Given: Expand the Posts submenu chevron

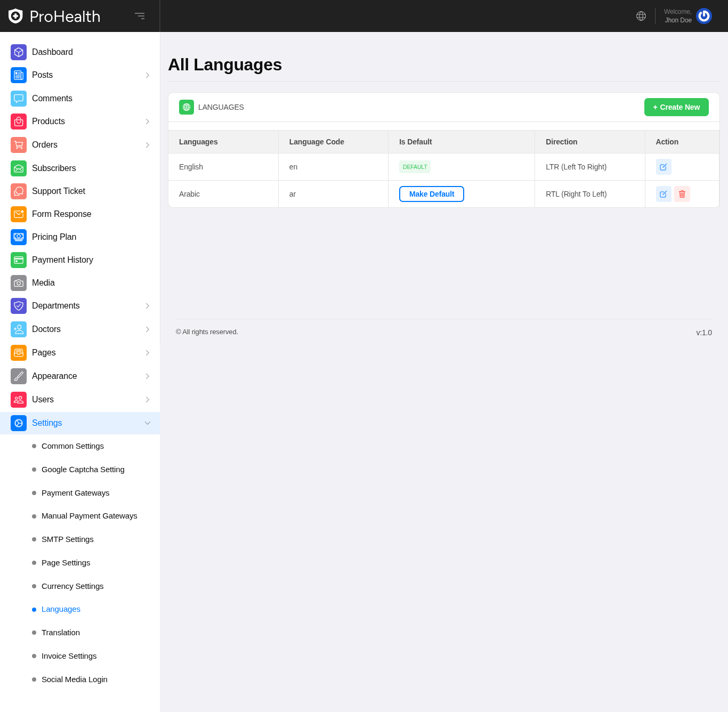Looking at the screenshot, I should point(148,75).
